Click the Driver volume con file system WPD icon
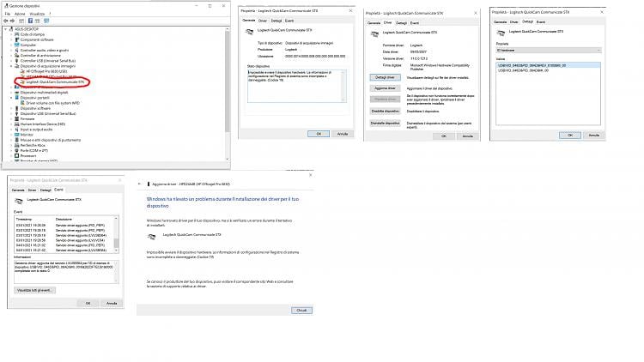 click(x=22, y=103)
